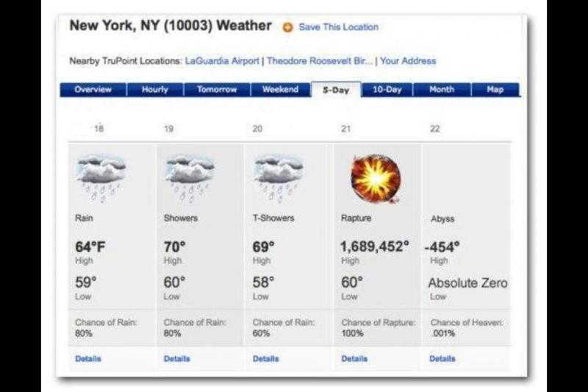Click the Rapture explosion icon for day 21
Screen dimensions: 588x392
click(x=376, y=179)
